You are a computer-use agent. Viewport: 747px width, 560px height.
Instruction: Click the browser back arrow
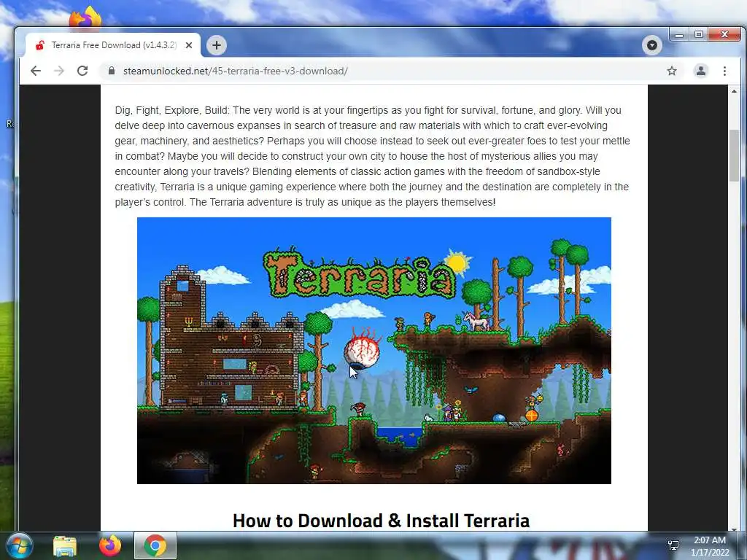pos(36,71)
